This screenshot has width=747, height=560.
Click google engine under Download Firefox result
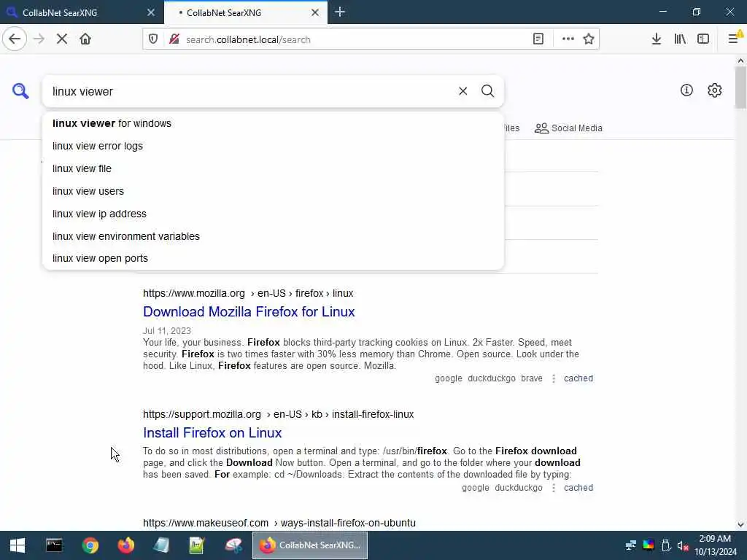449,378
